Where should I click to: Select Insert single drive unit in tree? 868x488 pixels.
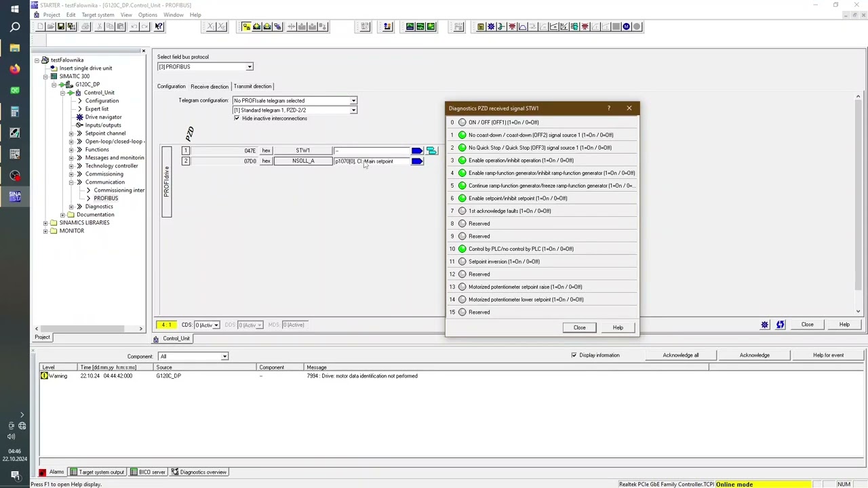tap(85, 68)
